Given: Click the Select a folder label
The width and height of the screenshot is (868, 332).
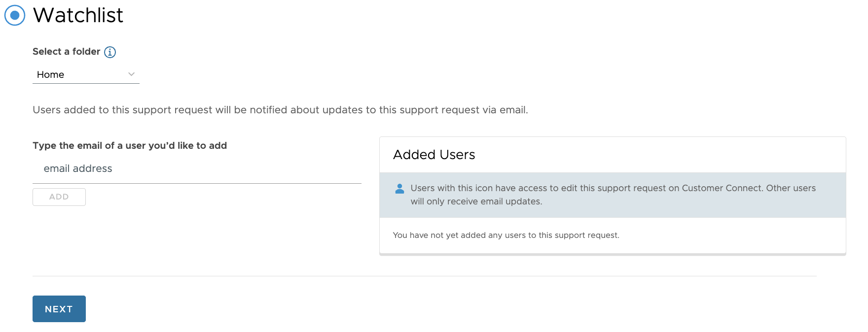Looking at the screenshot, I should (66, 52).
